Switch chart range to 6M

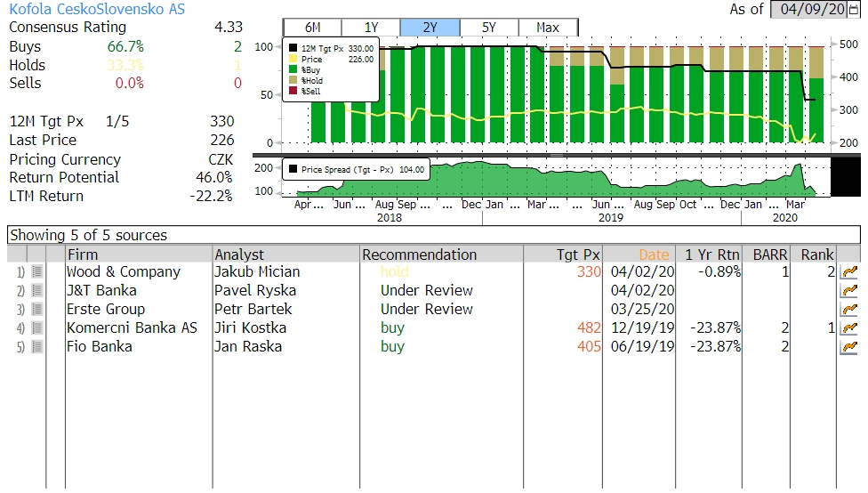[312, 28]
